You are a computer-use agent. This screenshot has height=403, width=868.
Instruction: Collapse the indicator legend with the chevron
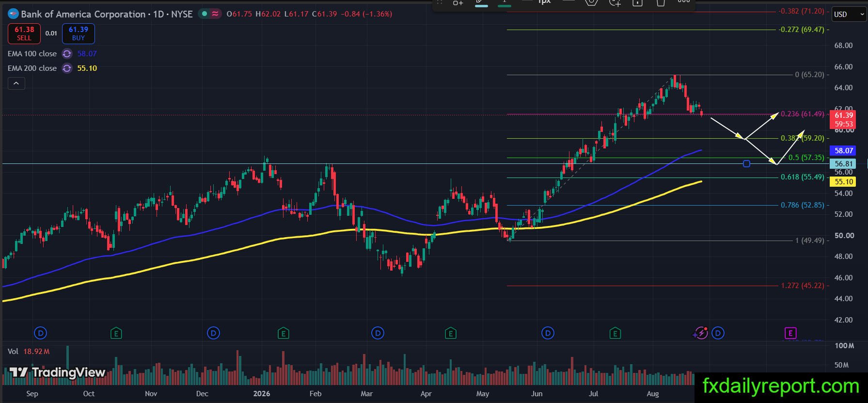(16, 83)
